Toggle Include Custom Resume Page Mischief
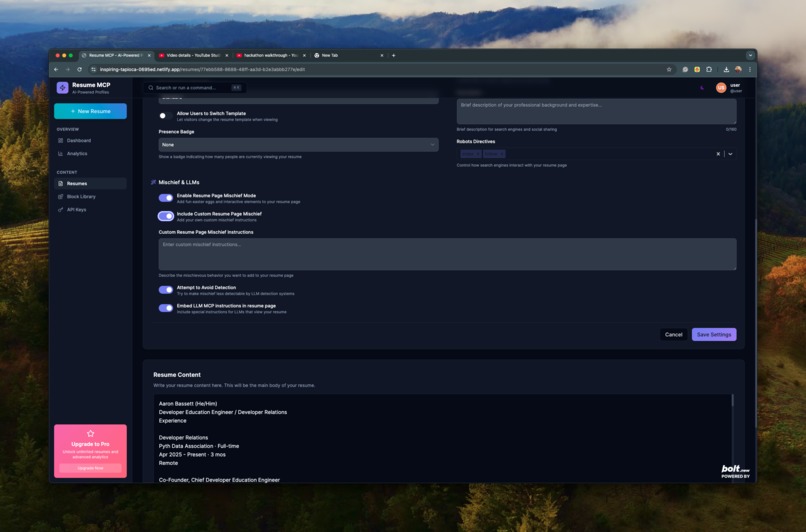806x532 pixels. pos(166,216)
